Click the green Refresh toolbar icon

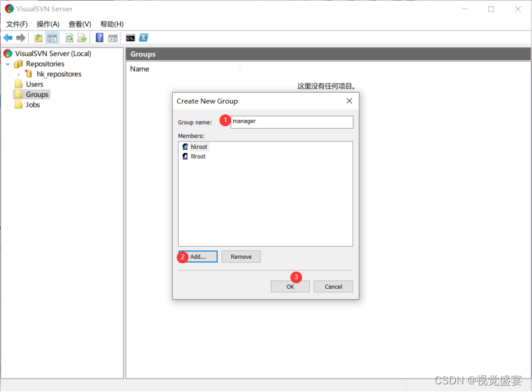coord(70,38)
